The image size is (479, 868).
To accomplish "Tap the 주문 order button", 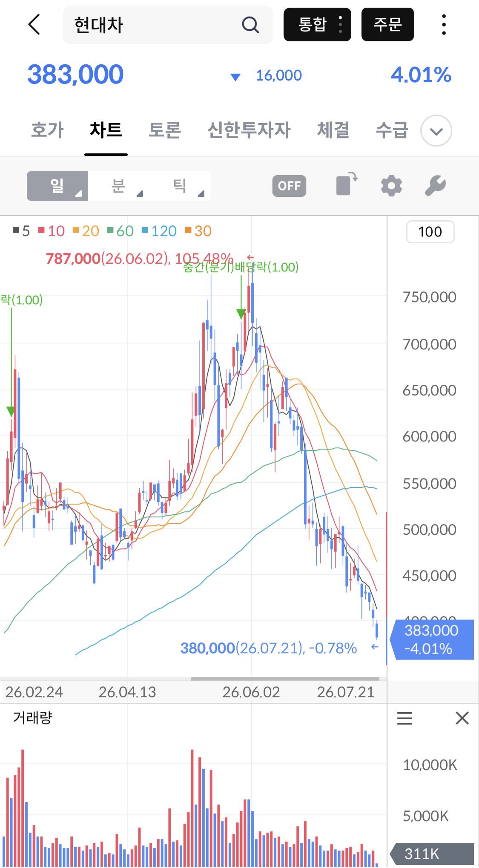I will [x=387, y=24].
